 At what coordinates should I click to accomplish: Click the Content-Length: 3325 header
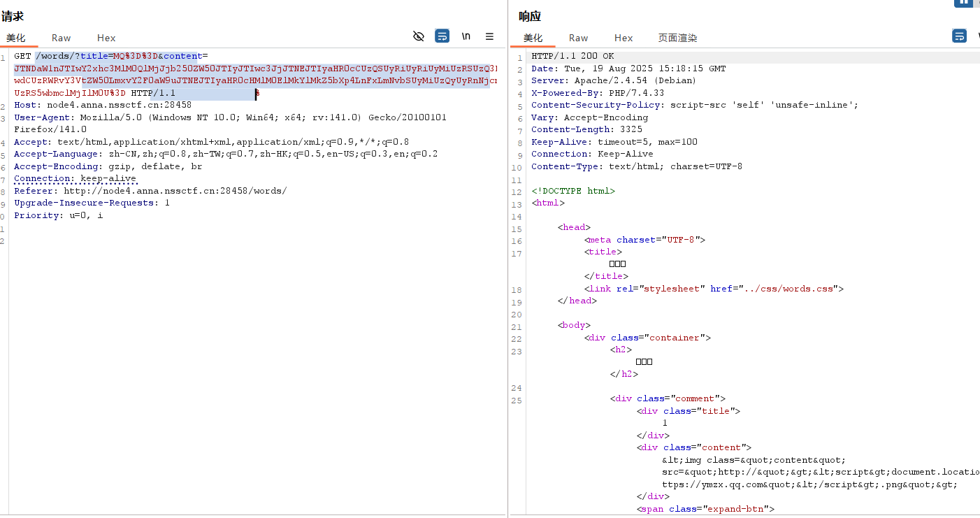(x=586, y=129)
